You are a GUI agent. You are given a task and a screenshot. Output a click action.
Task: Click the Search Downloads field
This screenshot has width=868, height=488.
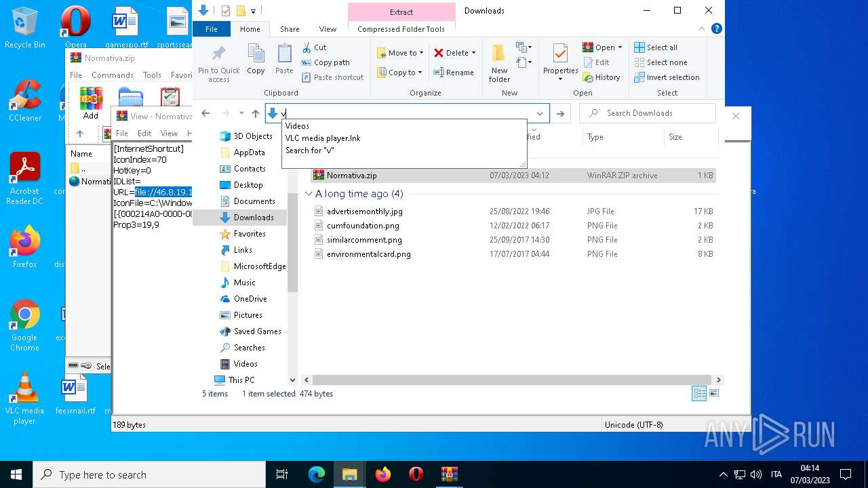tap(648, 113)
